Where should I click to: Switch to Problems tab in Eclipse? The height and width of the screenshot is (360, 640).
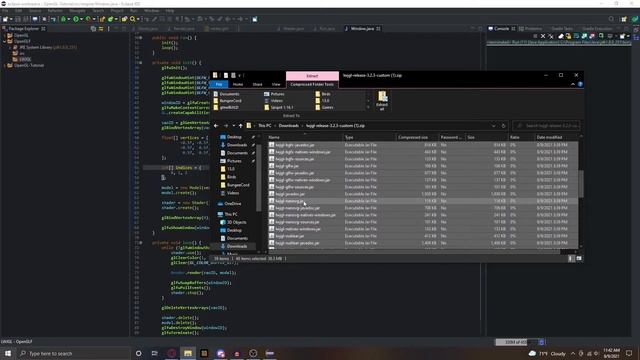point(533,29)
